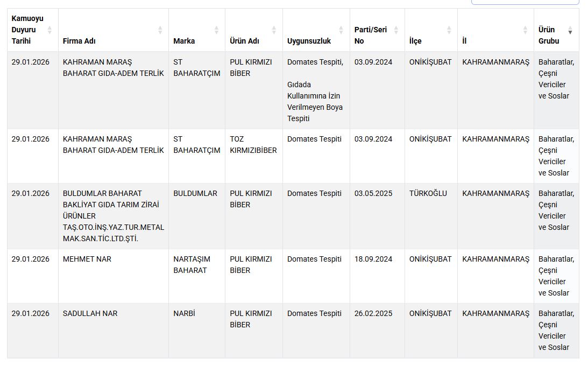This screenshot has width=588, height=372.
Task: Select the TÜRKOĞLU district cell
Action: pyautogui.click(x=428, y=193)
